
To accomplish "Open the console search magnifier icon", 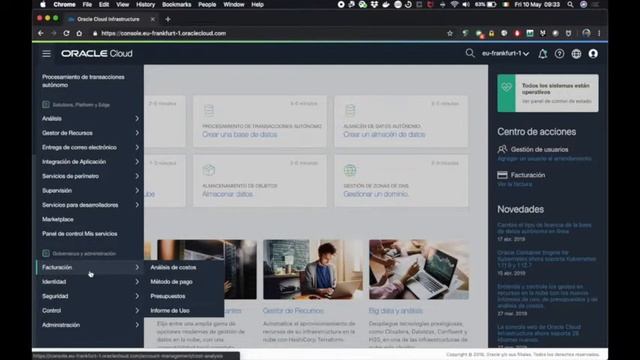I will 470,53.
